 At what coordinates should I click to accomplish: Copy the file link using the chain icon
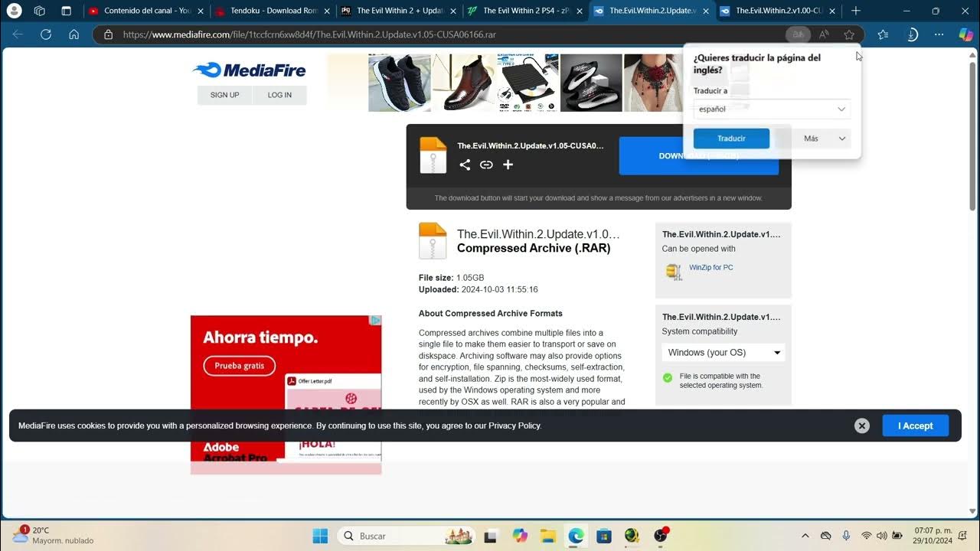(x=486, y=165)
